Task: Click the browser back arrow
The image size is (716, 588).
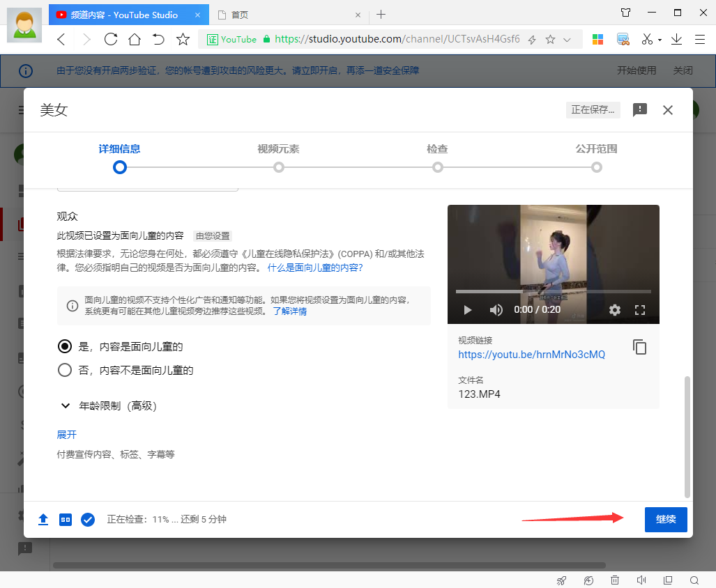Action: point(61,39)
